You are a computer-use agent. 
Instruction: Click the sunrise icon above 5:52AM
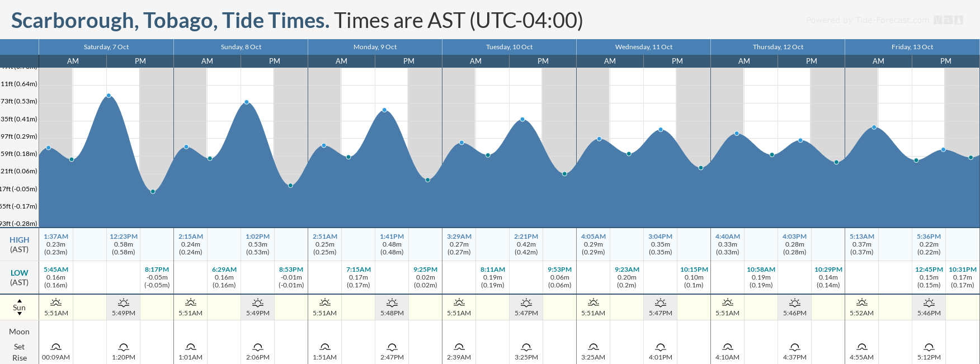pos(862,302)
